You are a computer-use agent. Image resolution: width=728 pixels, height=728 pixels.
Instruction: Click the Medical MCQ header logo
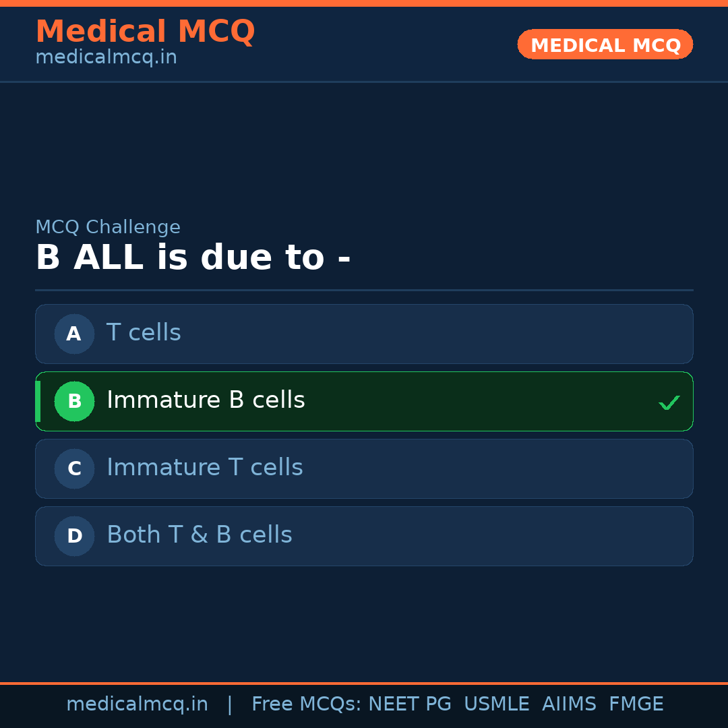[145, 31]
